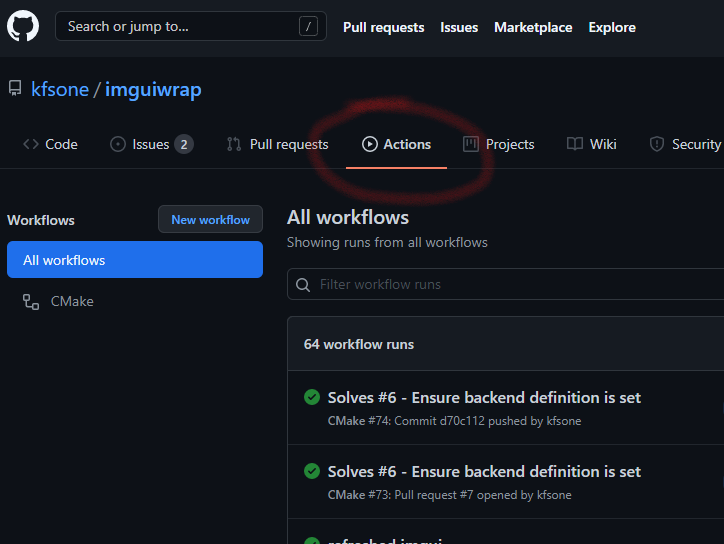Open the Wiki tab
The width and height of the screenshot is (724, 544).
tap(591, 144)
